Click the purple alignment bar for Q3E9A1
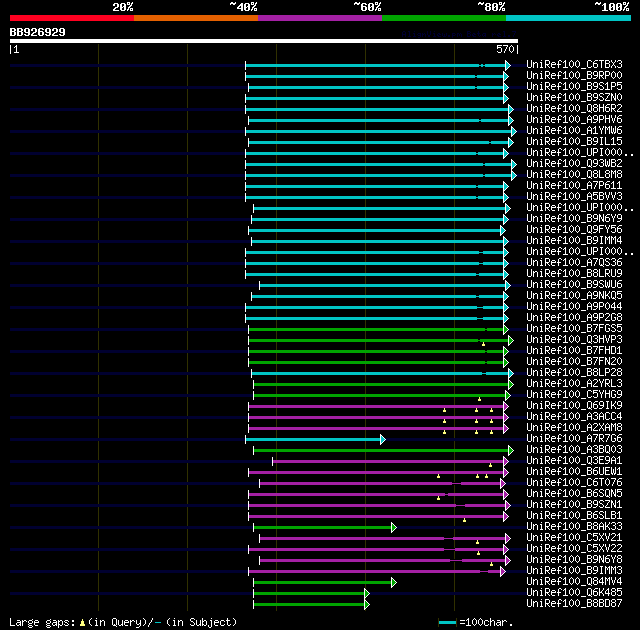Screen dimensions: 640x630 390,461
